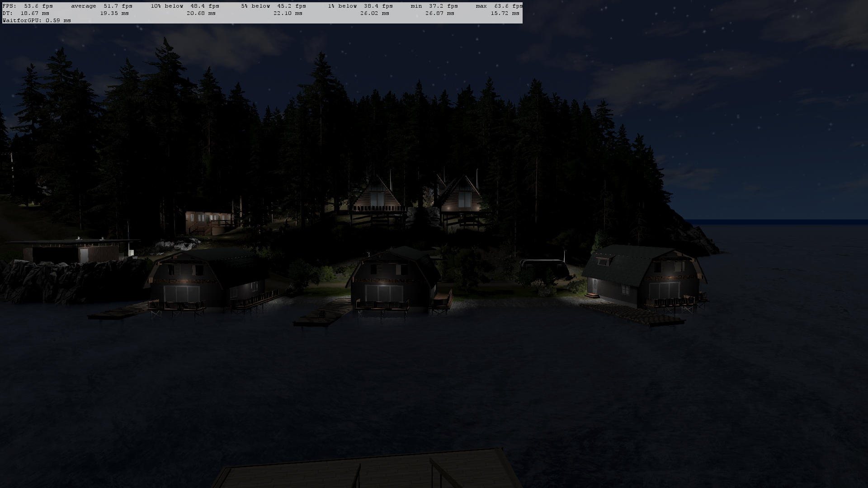Click the max 63.6 fps entry
868x488 pixels.
click(499, 6)
